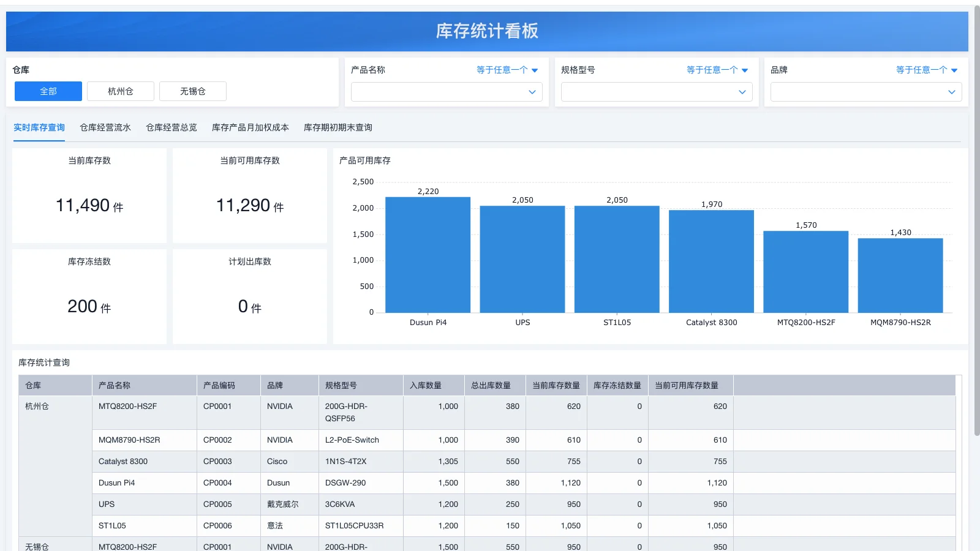This screenshot has width=980, height=551.
Task: Click the Dusun Pi4 bar in chart
Action: coord(428,255)
